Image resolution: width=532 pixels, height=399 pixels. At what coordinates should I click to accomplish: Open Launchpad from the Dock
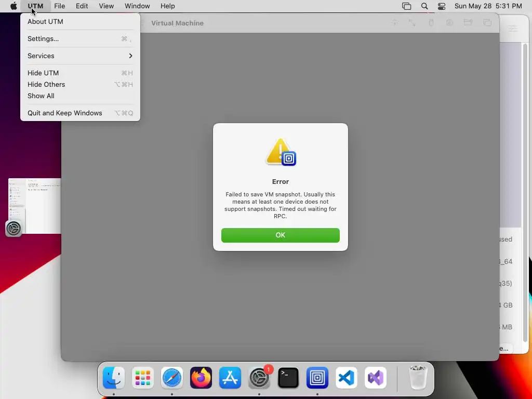click(143, 378)
